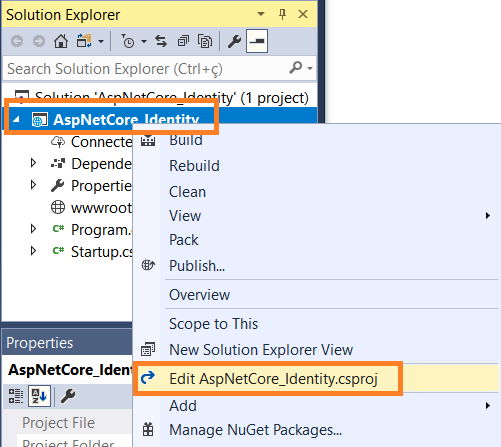Click the search magnifier icon
The height and width of the screenshot is (447, 501).
point(295,68)
